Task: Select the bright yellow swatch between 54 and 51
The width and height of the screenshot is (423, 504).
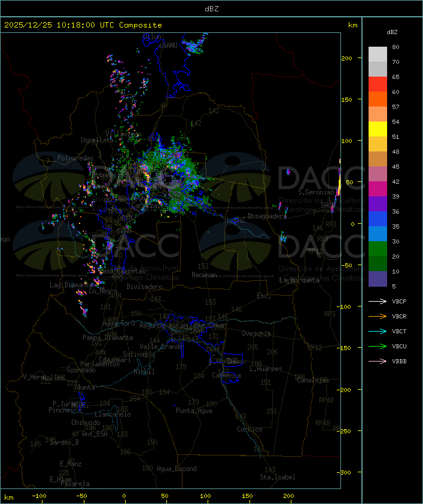Action: tap(378, 129)
